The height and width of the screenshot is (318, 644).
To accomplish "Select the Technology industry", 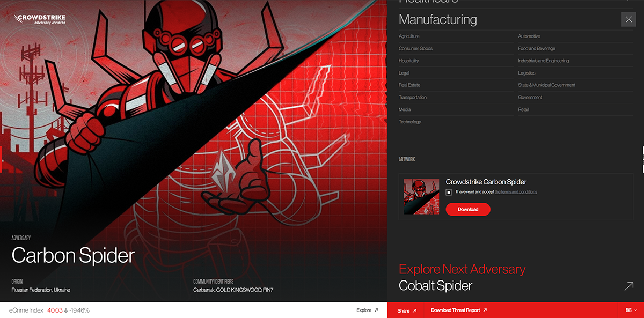I will click(409, 122).
